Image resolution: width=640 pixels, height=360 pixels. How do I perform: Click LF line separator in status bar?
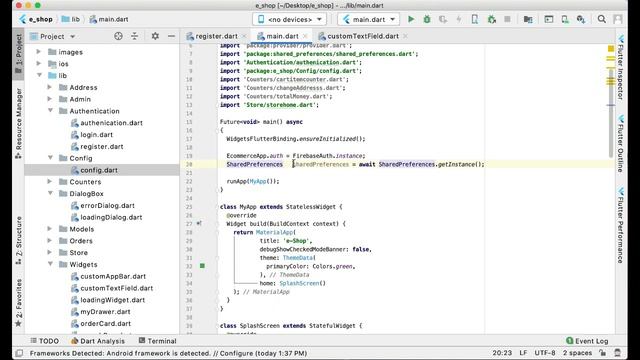pos(523,353)
